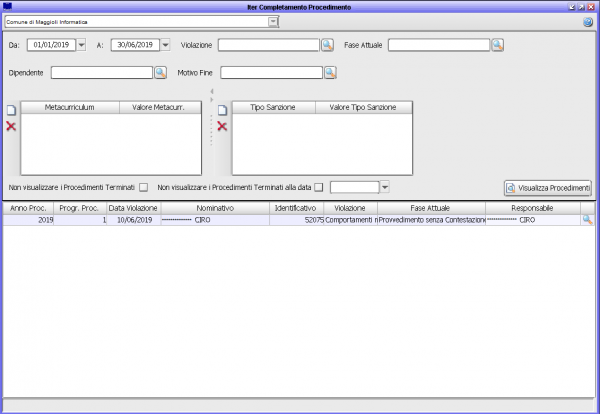
Task: Click the Valore Tipo Sanzione column header
Action: tap(364, 108)
